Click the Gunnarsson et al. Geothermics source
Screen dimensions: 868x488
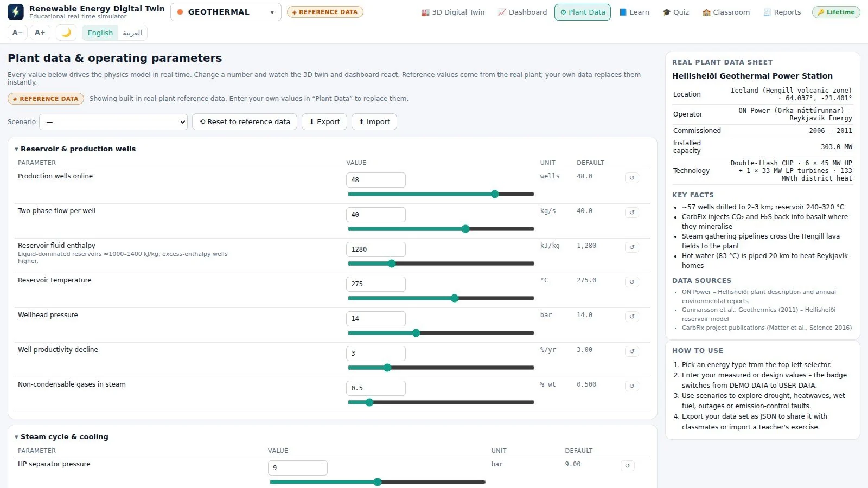coord(758,314)
